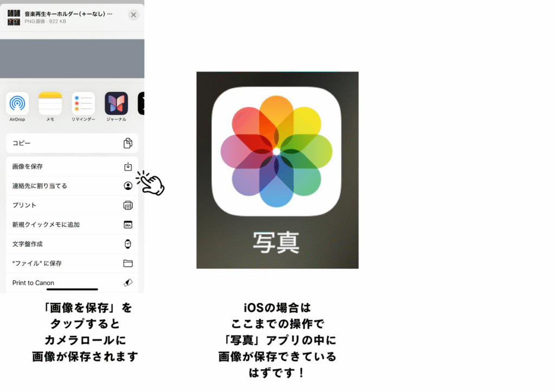The image size is (555, 392).
Task: Tap the quick memo icon
Action: click(128, 225)
